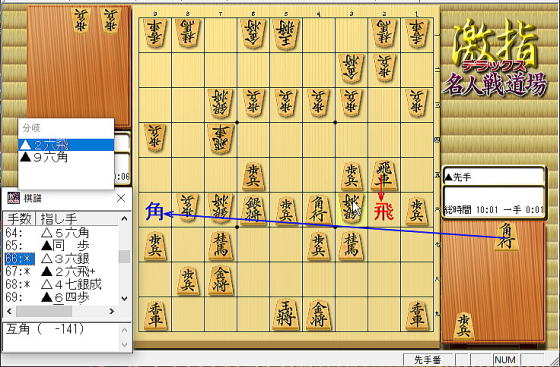Close the 棋譜 move list panel
Screen dimensions: 560x367
[x=121, y=198]
